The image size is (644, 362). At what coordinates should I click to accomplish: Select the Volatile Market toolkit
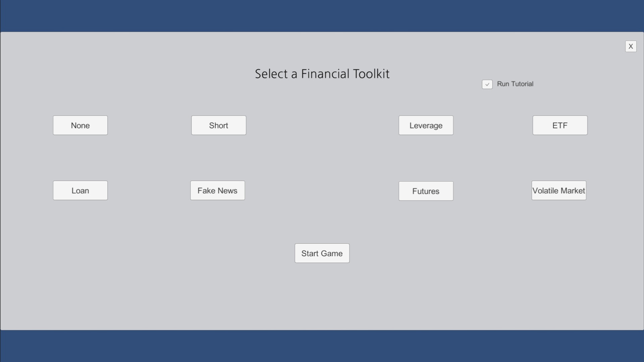[558, 190]
